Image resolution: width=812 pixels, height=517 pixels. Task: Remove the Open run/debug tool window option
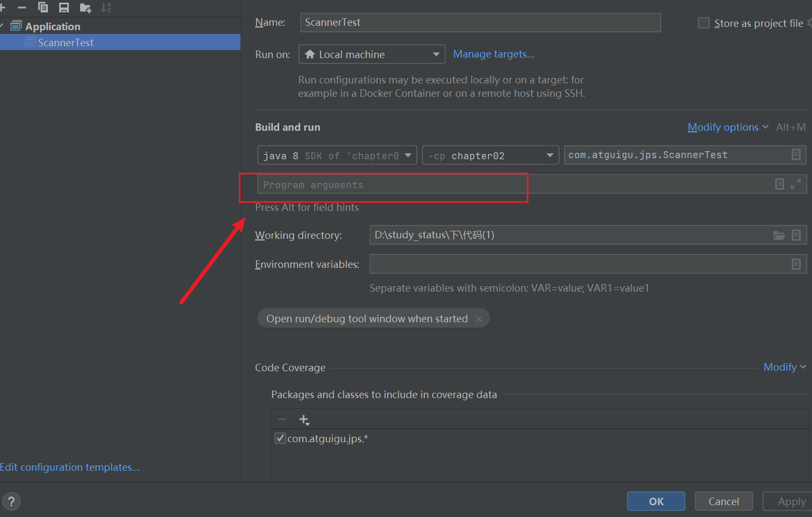point(479,319)
